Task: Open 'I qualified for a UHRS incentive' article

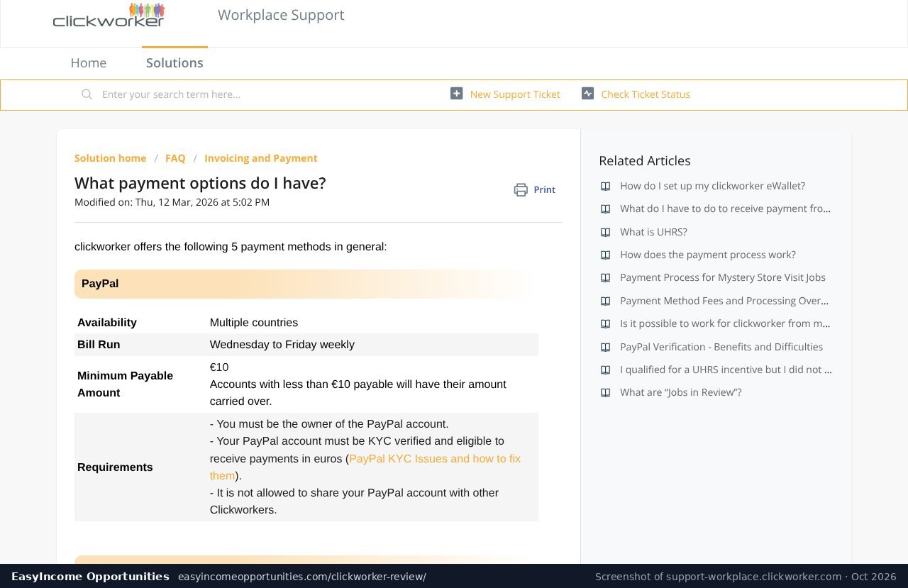Action: click(x=726, y=370)
